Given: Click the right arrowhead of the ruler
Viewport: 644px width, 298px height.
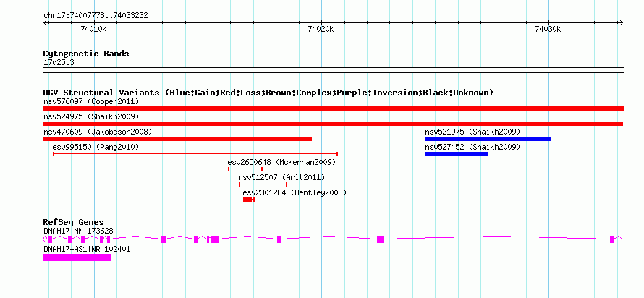Looking at the screenshot, I should [621, 22].
